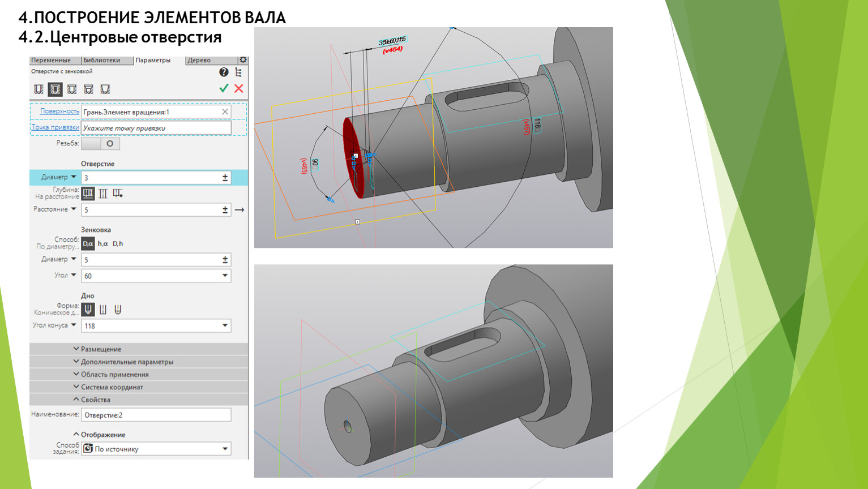Select the last hole type icon in row
This screenshot has height=489, width=868.
pyautogui.click(x=105, y=89)
